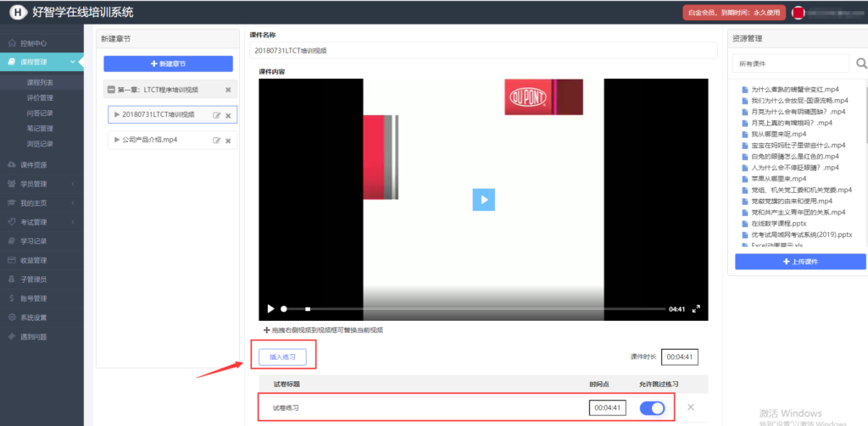Screen dimensions: 868x426
Task: Click the 收益管理 card icon
Action: point(12,260)
